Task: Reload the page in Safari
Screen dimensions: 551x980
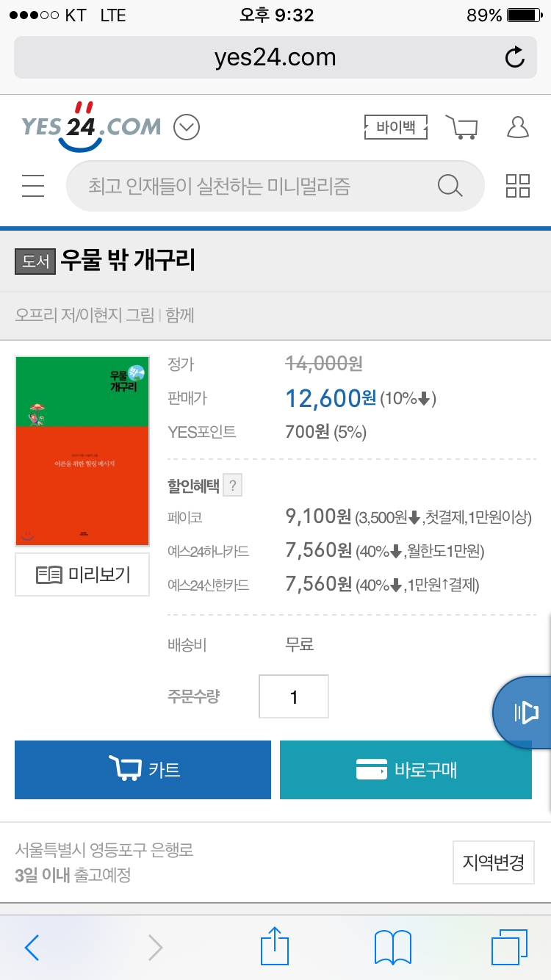Action: coord(515,57)
